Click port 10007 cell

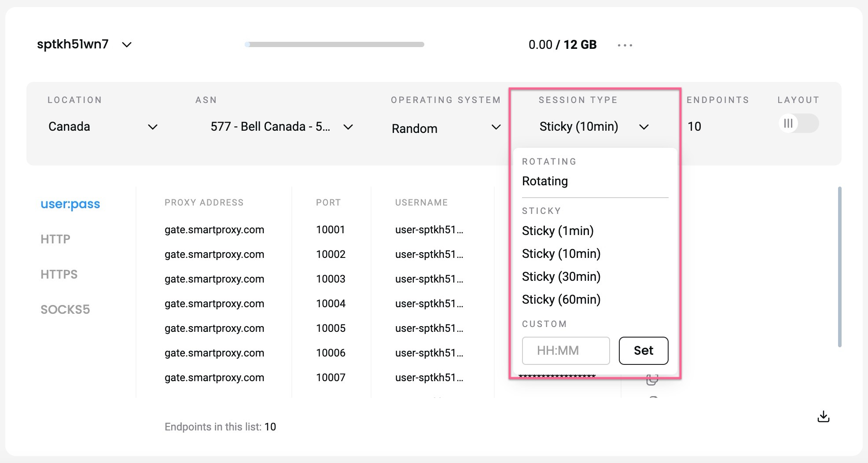pyautogui.click(x=331, y=378)
